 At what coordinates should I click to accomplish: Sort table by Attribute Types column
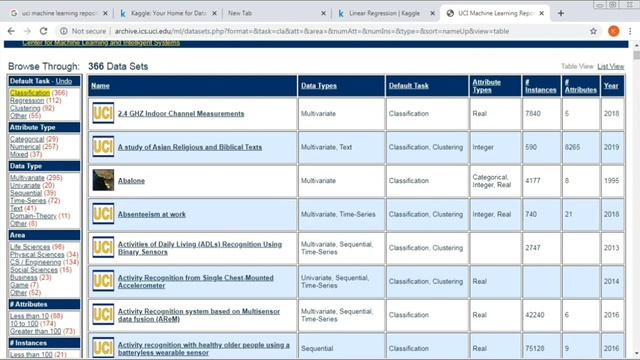click(486, 86)
